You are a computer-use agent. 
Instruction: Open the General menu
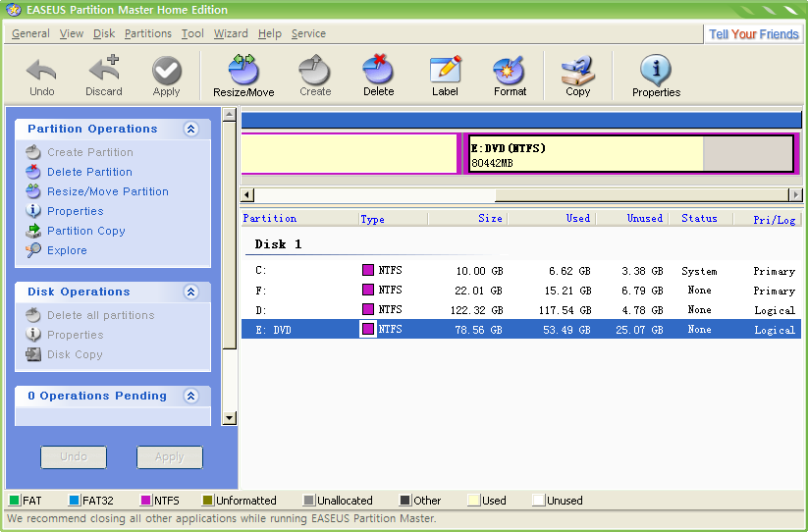coord(30,33)
